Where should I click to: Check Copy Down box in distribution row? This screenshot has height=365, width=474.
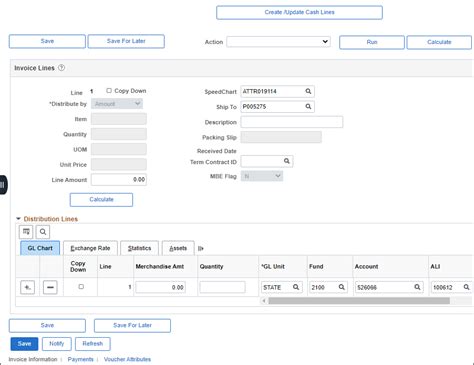(x=81, y=287)
